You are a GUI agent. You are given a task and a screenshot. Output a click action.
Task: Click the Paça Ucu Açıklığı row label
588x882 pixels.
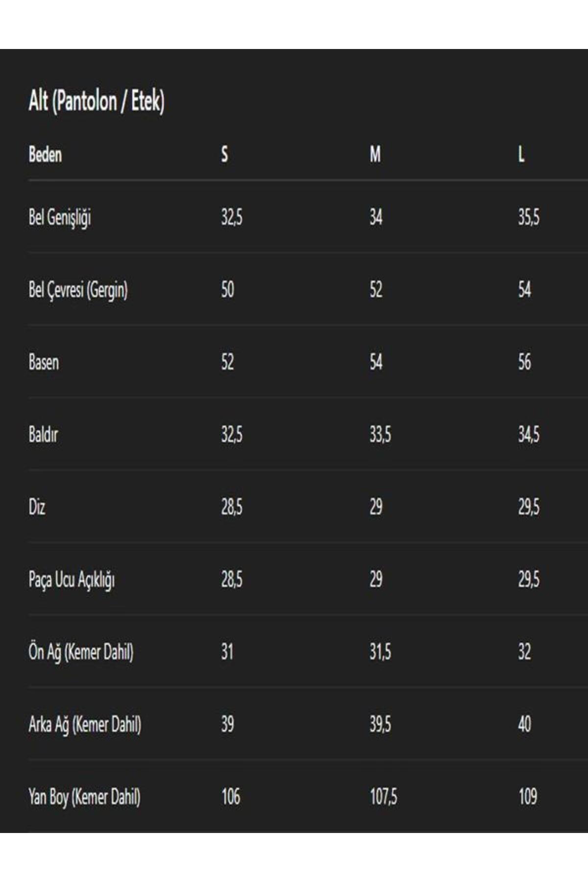point(72,580)
